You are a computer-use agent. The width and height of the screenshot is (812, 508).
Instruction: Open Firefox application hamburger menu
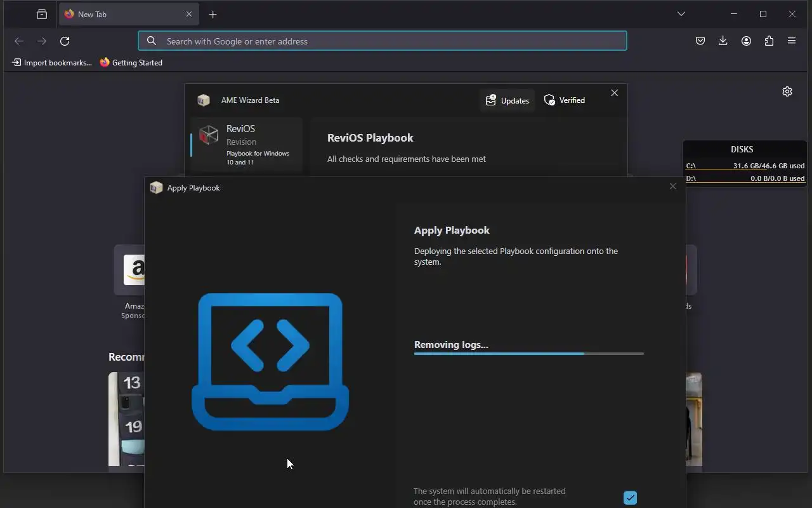point(792,41)
